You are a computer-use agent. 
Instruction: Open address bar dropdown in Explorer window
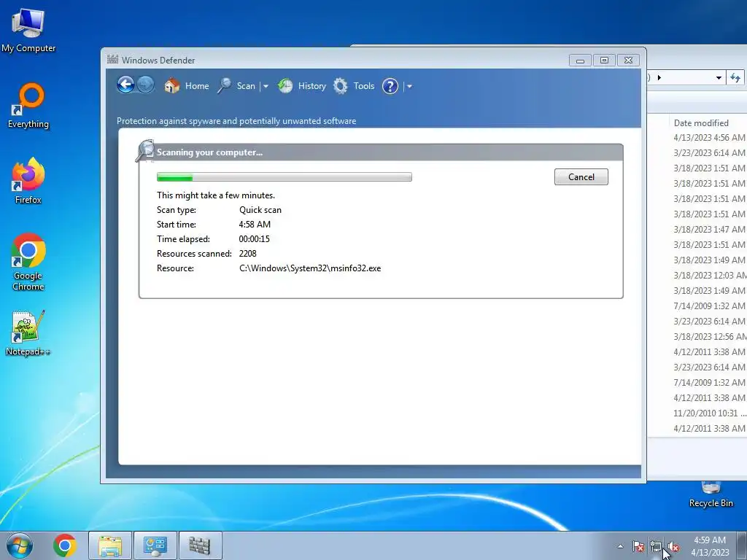[x=719, y=77]
